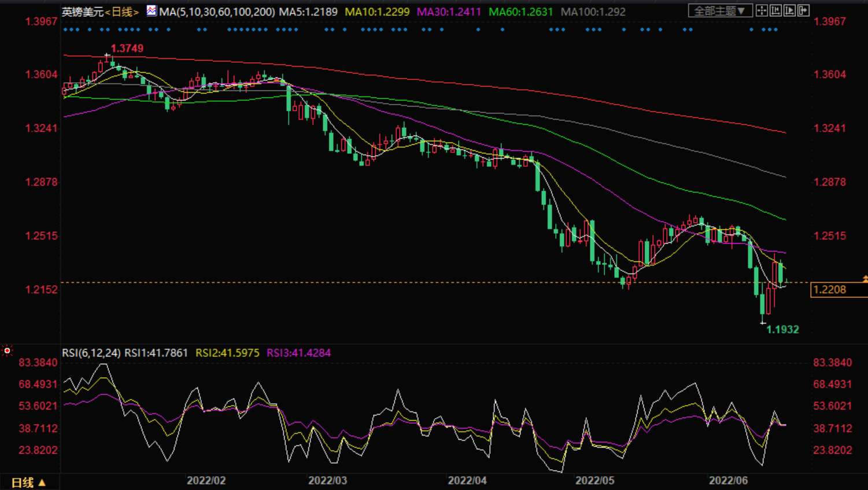Viewport: 868px width, 490px height.
Task: Click the current price tag 1.2208
Action: 839,290
